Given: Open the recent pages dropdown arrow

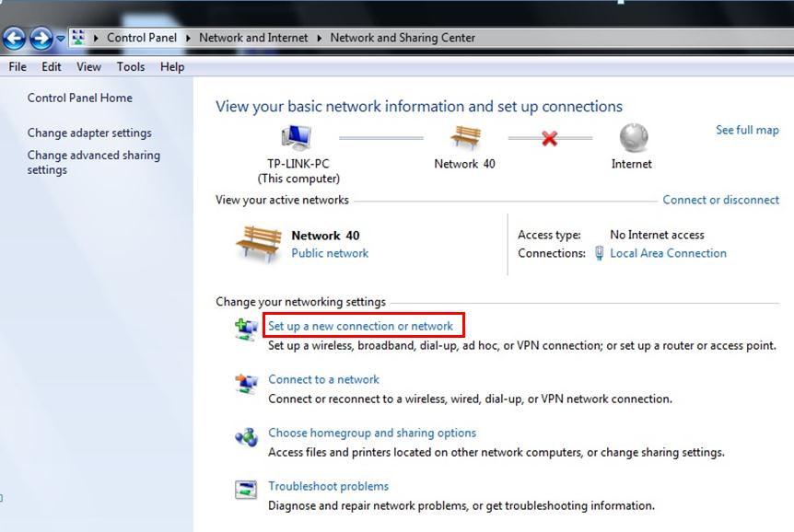Looking at the screenshot, I should coord(61,39).
